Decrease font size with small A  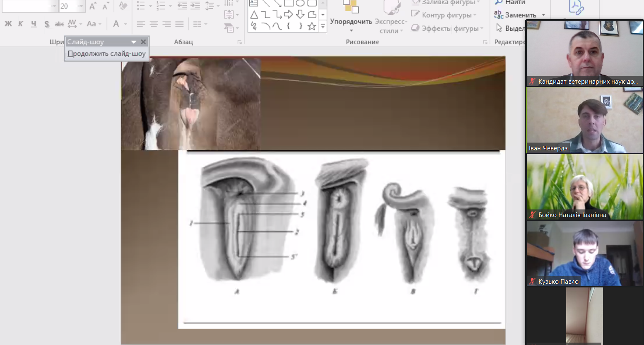[x=106, y=6]
